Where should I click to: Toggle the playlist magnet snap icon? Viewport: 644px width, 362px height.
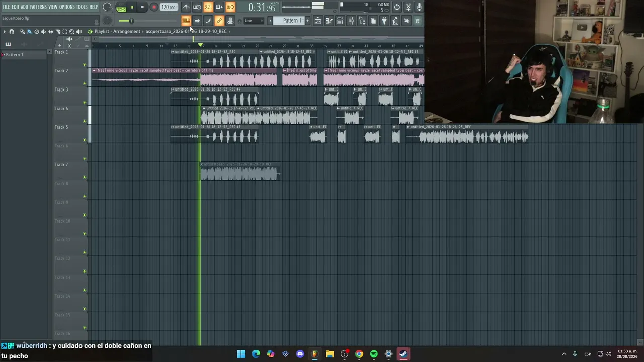[12, 32]
